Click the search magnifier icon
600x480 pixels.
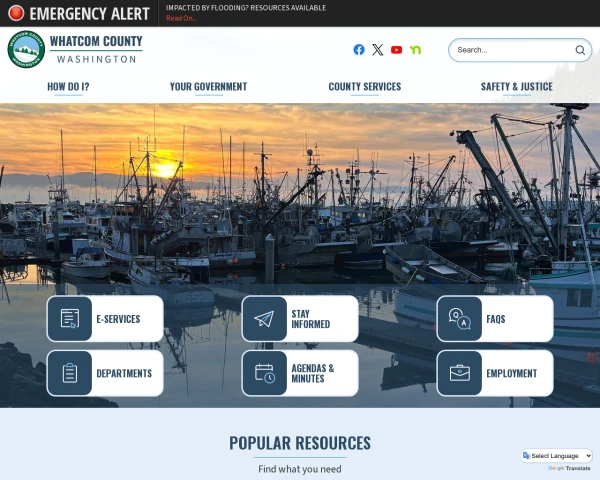pyautogui.click(x=580, y=50)
